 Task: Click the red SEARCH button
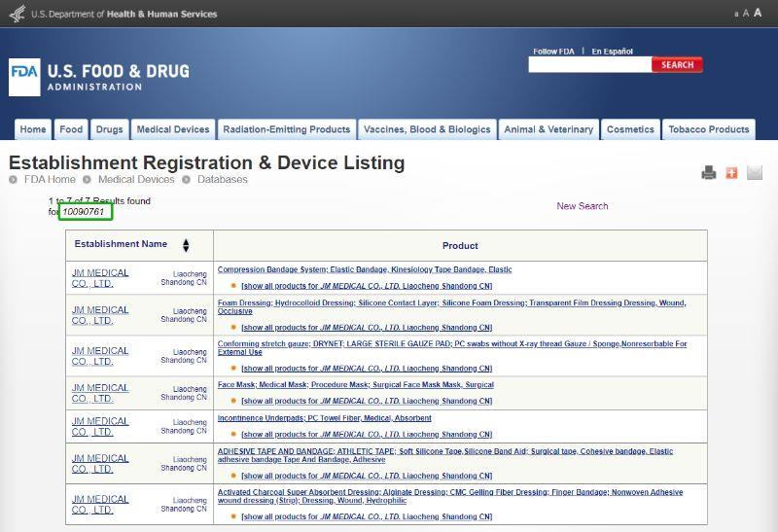(677, 65)
